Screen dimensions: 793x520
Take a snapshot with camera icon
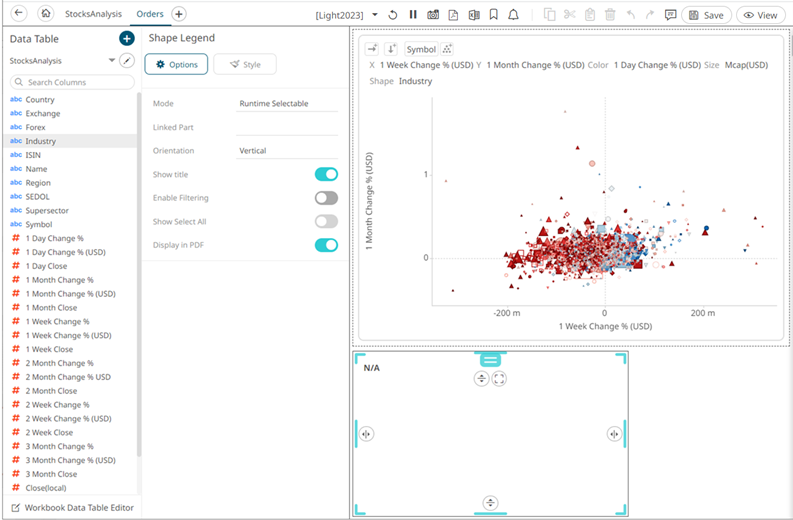pyautogui.click(x=433, y=15)
